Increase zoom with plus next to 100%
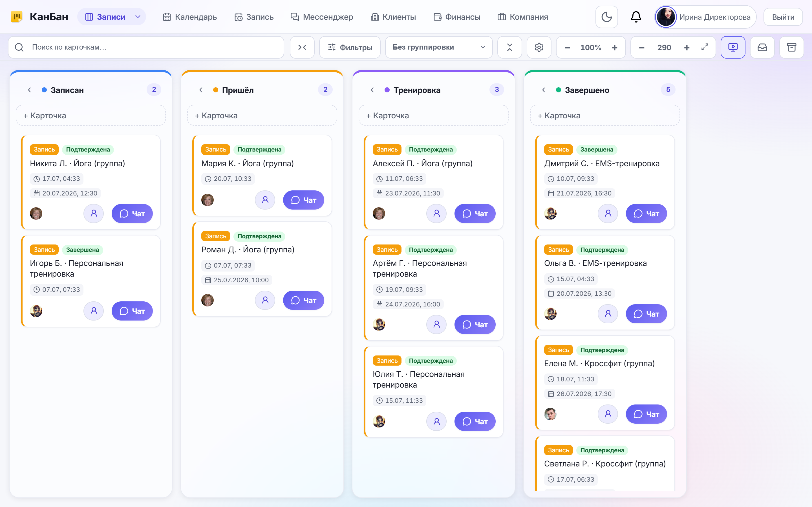This screenshot has height=507, width=812. (x=615, y=48)
